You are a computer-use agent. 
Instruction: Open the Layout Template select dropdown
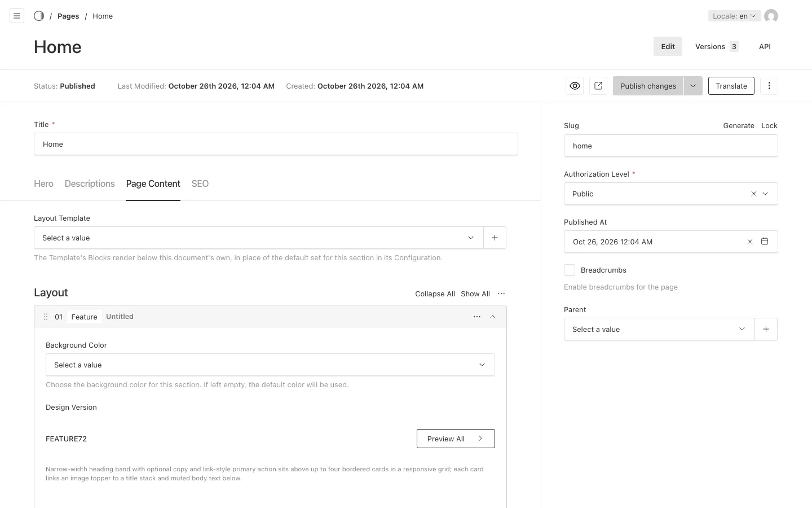[259, 238]
